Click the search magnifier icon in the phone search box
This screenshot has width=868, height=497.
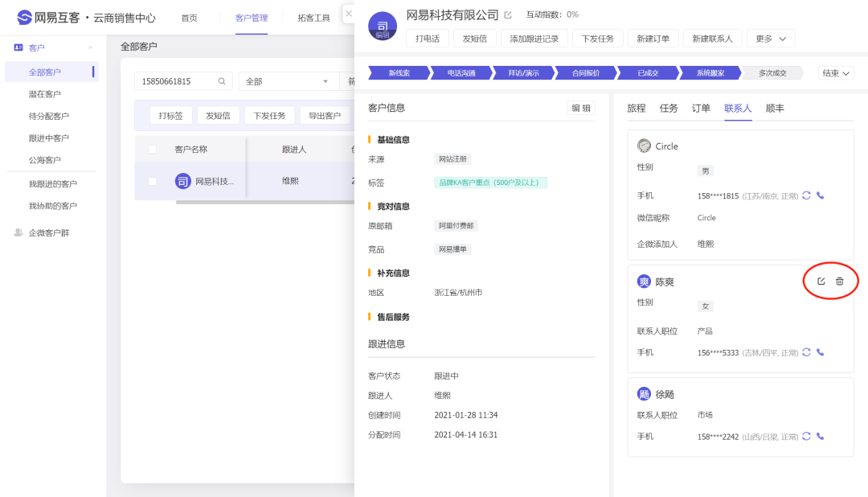(222, 81)
